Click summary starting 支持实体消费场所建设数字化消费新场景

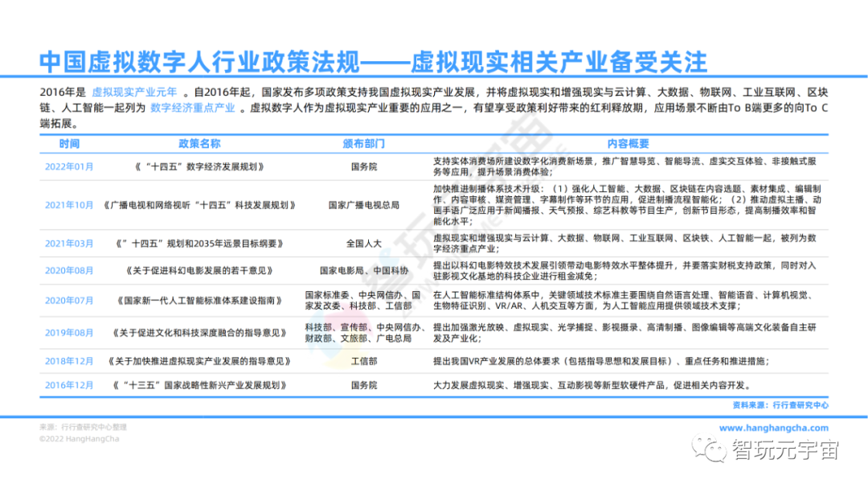point(624,166)
